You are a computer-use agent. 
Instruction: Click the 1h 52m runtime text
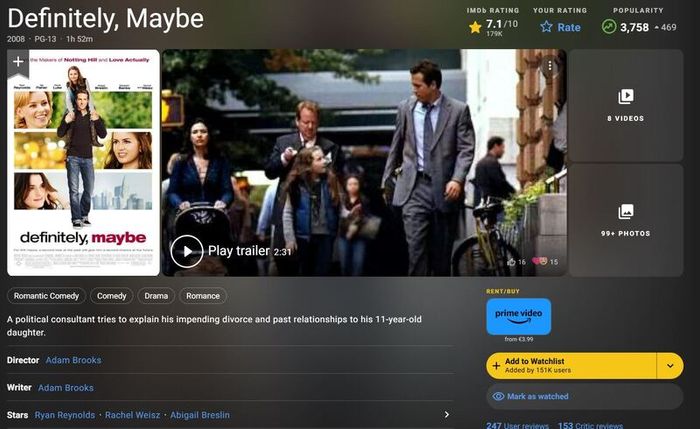point(79,39)
